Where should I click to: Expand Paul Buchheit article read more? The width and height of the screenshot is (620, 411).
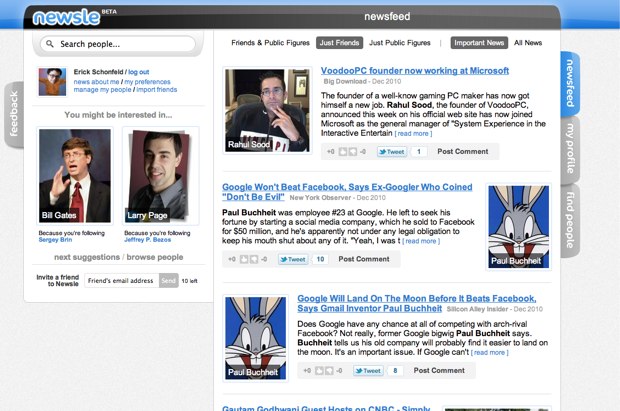click(421, 241)
